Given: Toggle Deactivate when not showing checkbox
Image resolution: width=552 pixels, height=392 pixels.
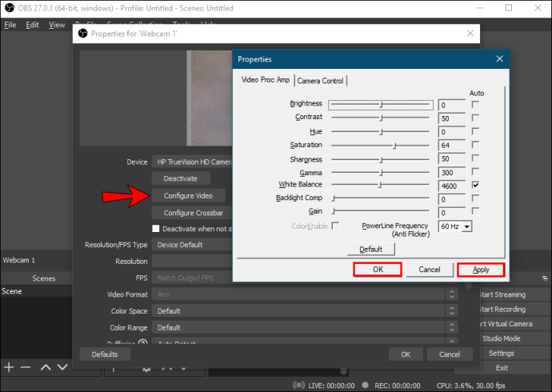Looking at the screenshot, I should (x=156, y=228).
